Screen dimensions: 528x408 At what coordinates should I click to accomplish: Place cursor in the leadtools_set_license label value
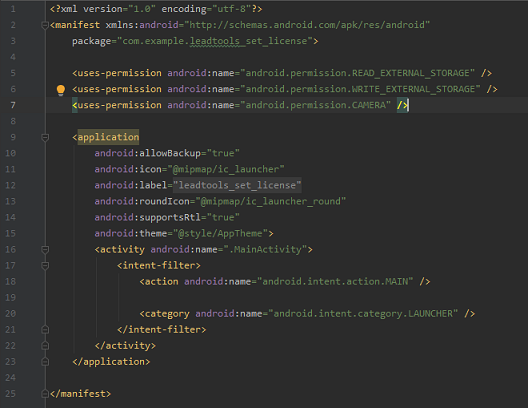point(237,185)
